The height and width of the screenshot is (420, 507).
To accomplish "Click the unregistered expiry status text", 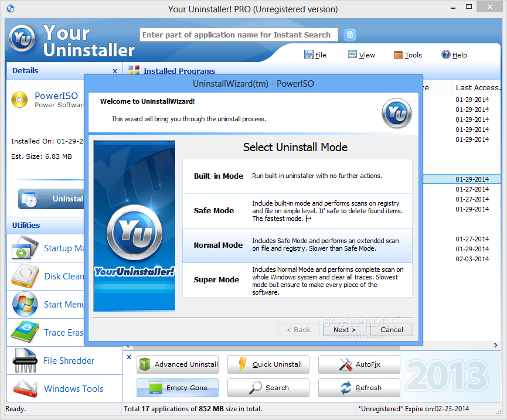I will click(413, 409).
